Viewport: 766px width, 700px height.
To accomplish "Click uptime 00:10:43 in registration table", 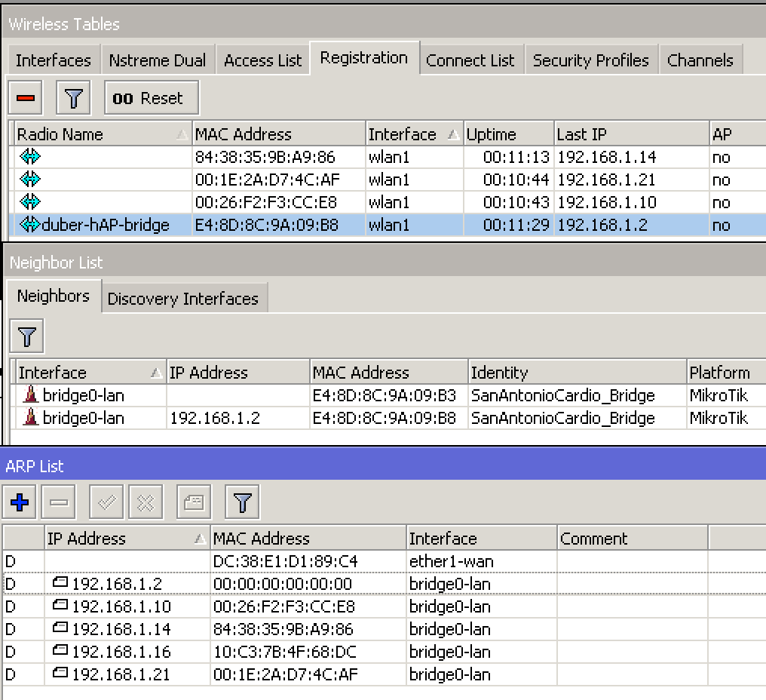I will pos(516,202).
